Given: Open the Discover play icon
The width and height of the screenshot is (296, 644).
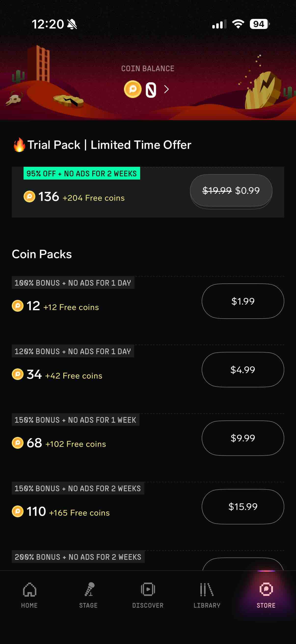Looking at the screenshot, I should (x=148, y=589).
